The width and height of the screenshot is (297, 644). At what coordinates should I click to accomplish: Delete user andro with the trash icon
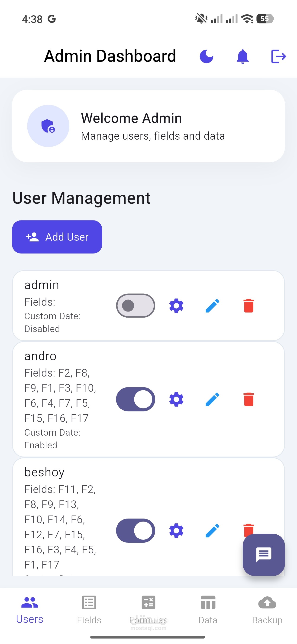click(249, 399)
